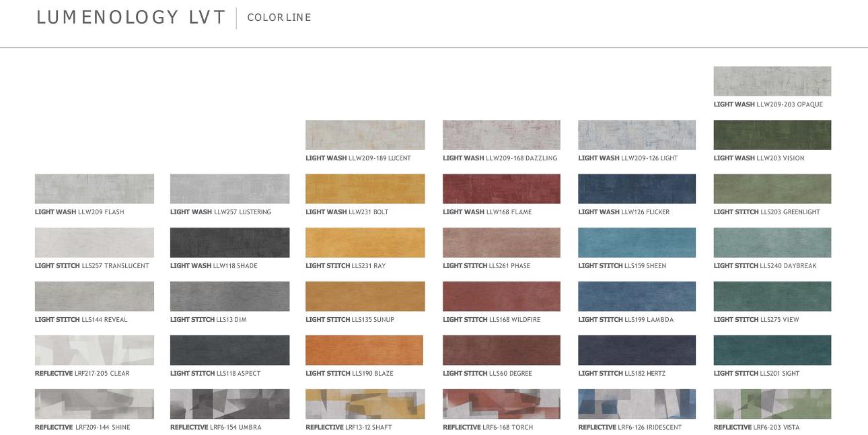Choose the blue Lambda LLS199 swatch
The image size is (868, 435).
[x=637, y=296]
